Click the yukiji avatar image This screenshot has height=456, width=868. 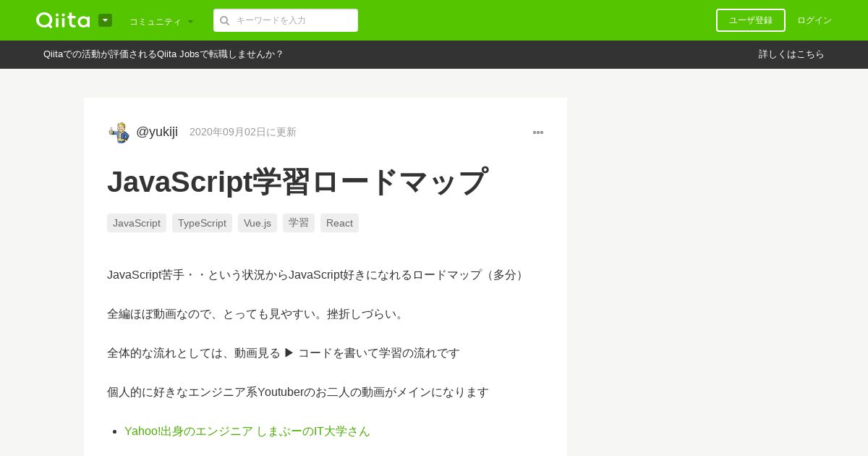point(119,132)
